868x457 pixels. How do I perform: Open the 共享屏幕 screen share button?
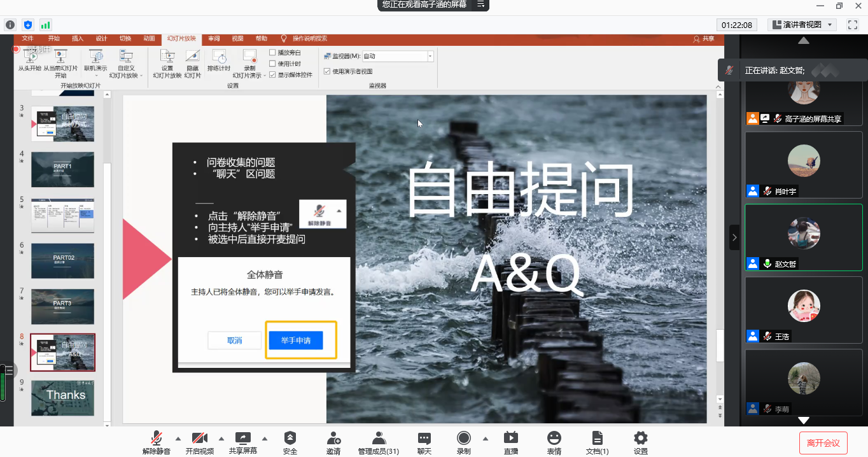click(x=242, y=439)
